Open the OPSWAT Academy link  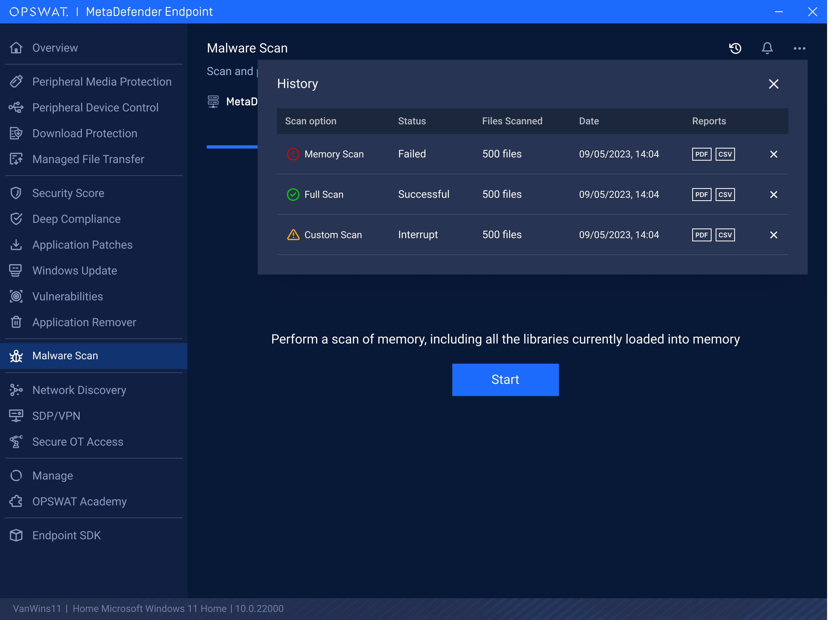tap(79, 501)
